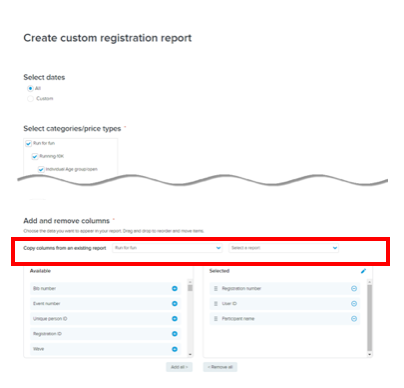Add Registration ID with plus icon
The height and width of the screenshot is (388, 404).
[x=174, y=334]
